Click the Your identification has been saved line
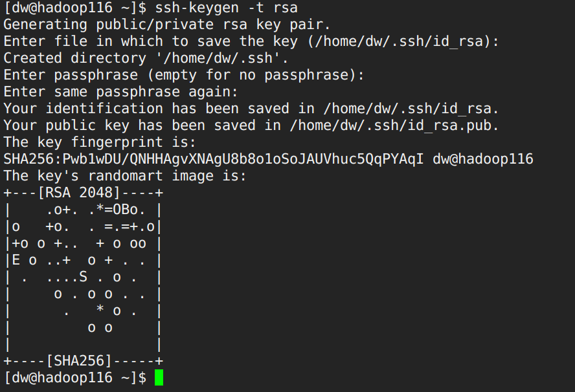 tap(251, 109)
